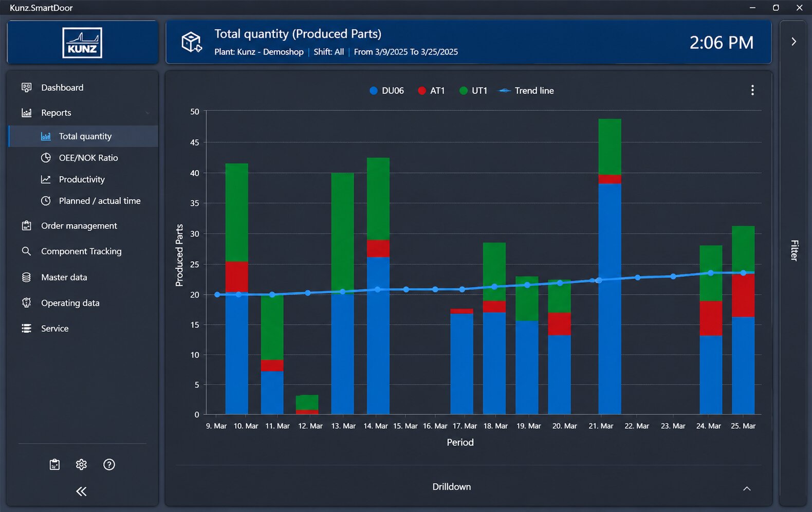Click the small bar for 12. Mar
This screenshot has height=512, width=812.
point(307,405)
